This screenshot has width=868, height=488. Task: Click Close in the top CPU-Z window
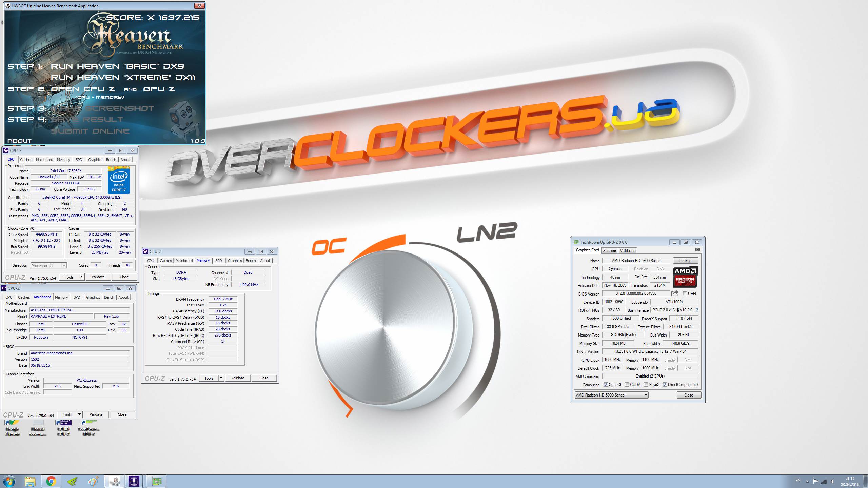click(x=124, y=277)
